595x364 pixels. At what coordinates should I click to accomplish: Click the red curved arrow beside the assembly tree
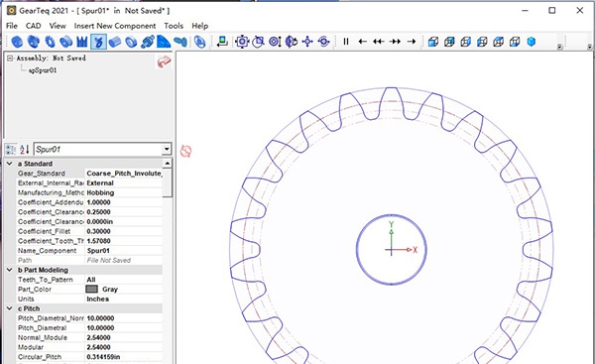(x=164, y=61)
